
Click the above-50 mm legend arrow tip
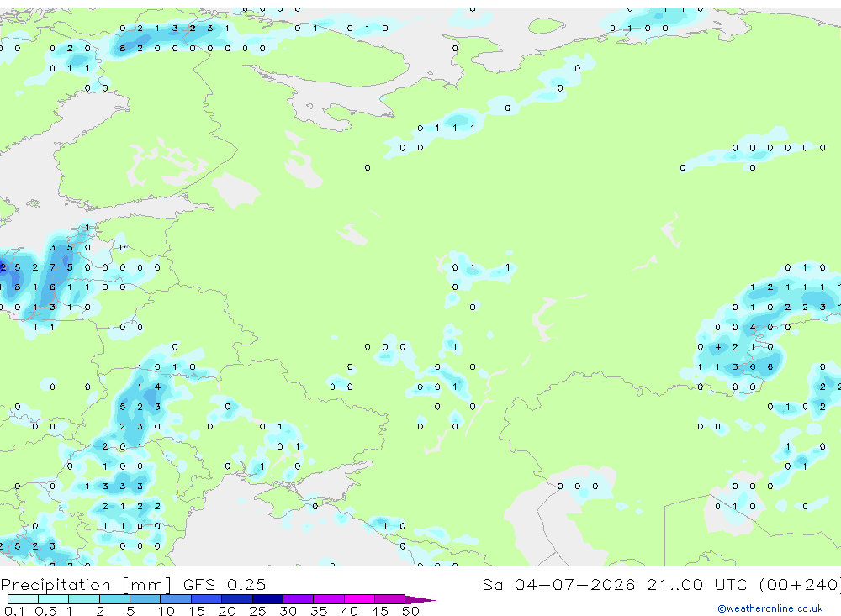[420, 600]
